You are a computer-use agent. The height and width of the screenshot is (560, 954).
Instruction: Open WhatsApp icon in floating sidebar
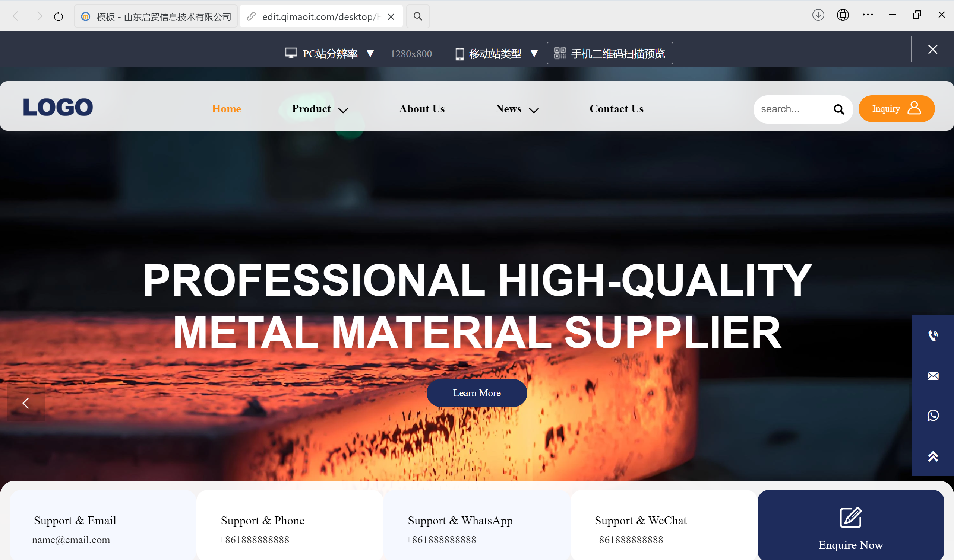[x=933, y=416]
